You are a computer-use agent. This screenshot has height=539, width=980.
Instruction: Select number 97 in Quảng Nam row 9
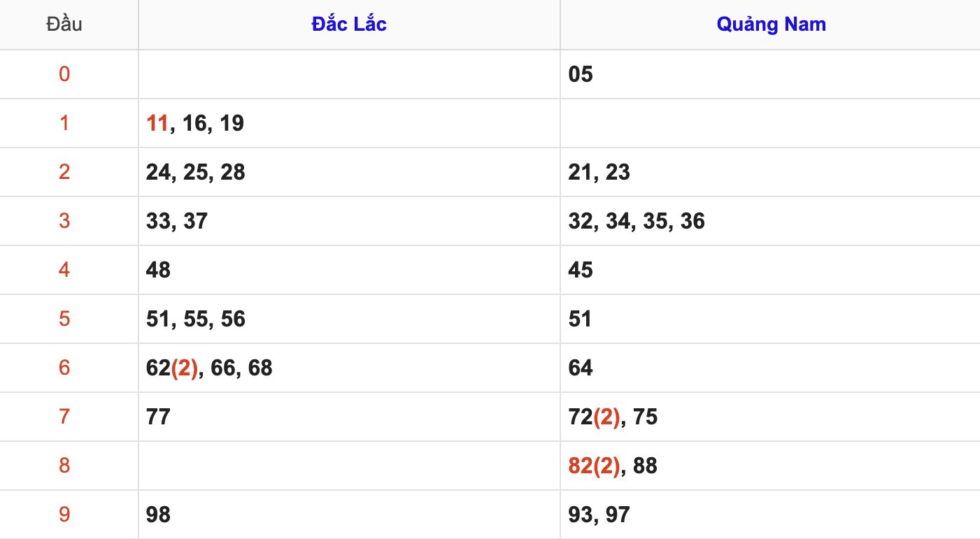pyautogui.click(x=618, y=515)
